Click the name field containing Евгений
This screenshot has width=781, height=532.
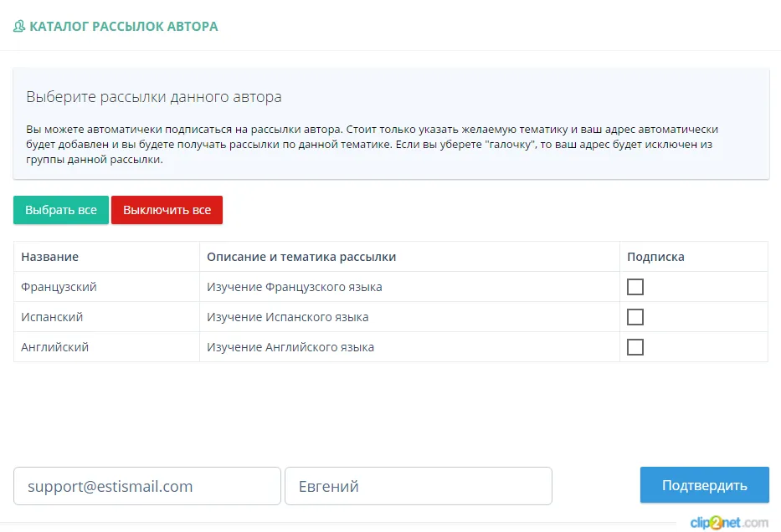418,486
